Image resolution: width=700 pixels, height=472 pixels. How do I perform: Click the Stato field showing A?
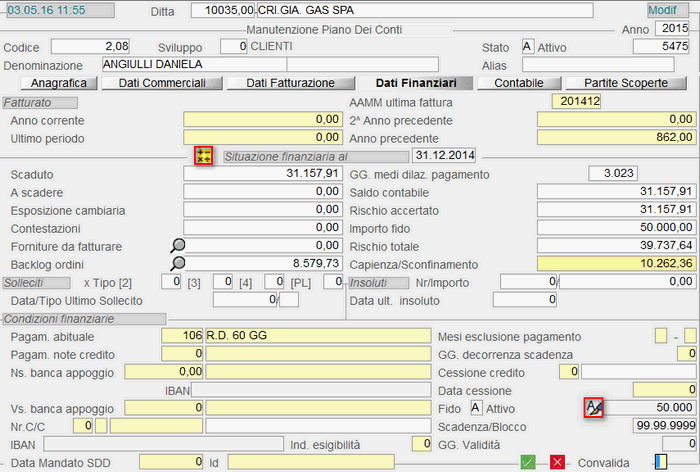pos(527,47)
